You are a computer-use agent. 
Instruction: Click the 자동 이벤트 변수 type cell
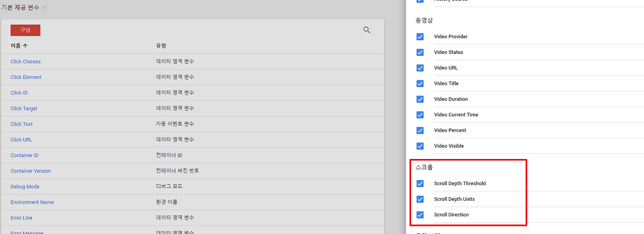pos(175,124)
